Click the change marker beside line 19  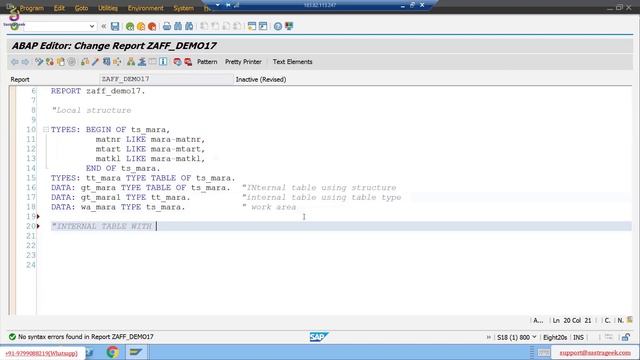[x=38, y=216]
